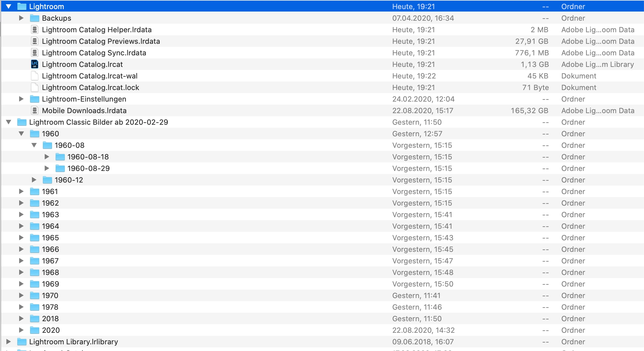This screenshot has height=351, width=644.
Task: Select the 1965 folder row
Action: pos(50,238)
